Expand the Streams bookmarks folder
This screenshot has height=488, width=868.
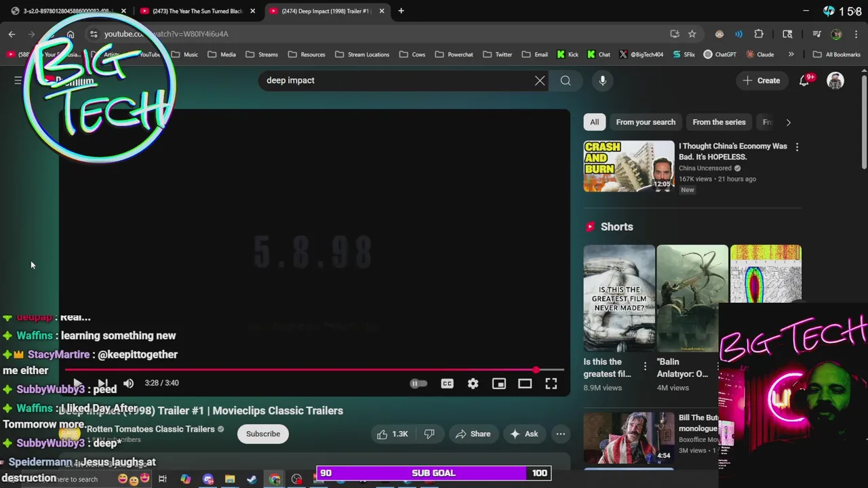coord(262,54)
